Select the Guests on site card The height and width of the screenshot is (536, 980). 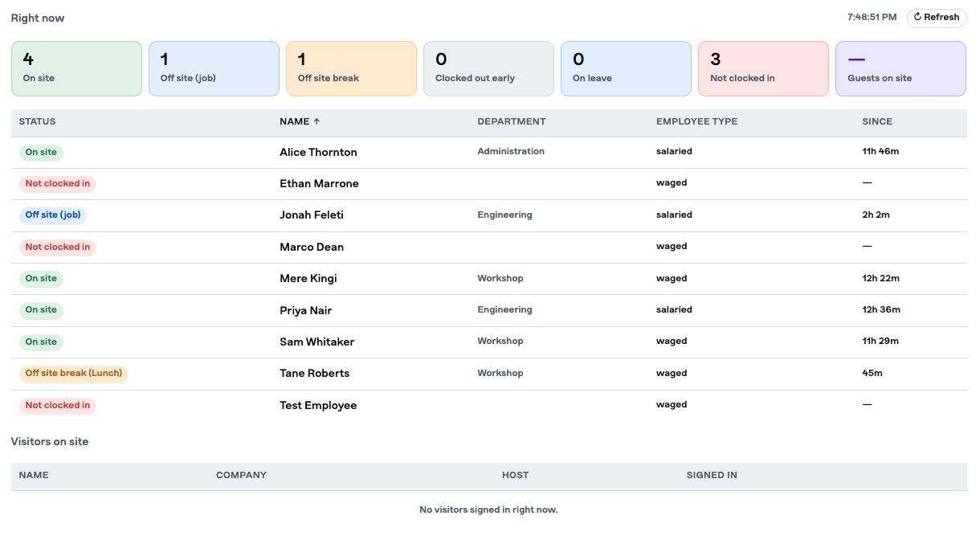tap(901, 69)
